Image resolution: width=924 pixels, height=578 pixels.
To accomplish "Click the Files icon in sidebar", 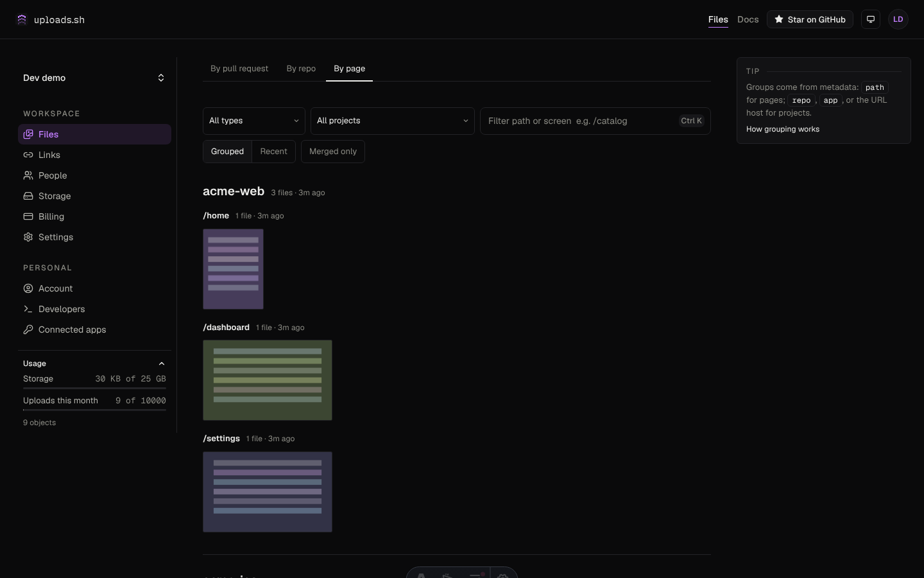I will [x=28, y=134].
